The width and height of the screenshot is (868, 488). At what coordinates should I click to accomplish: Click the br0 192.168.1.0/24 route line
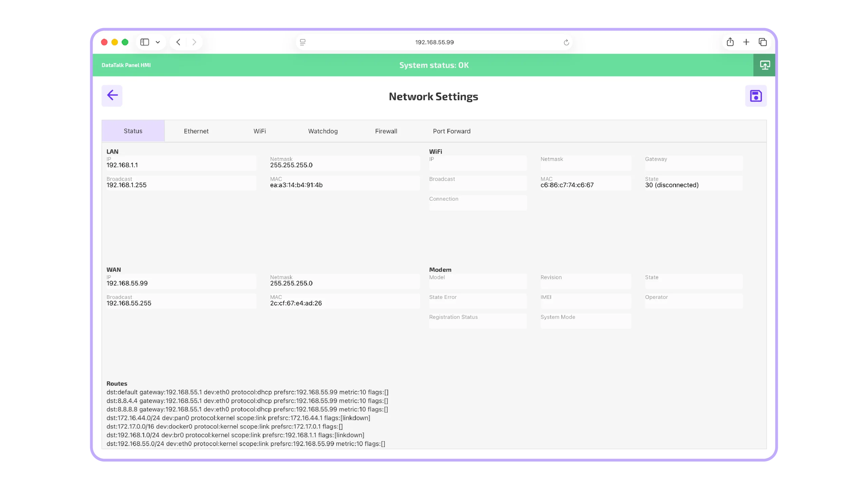[x=235, y=435]
